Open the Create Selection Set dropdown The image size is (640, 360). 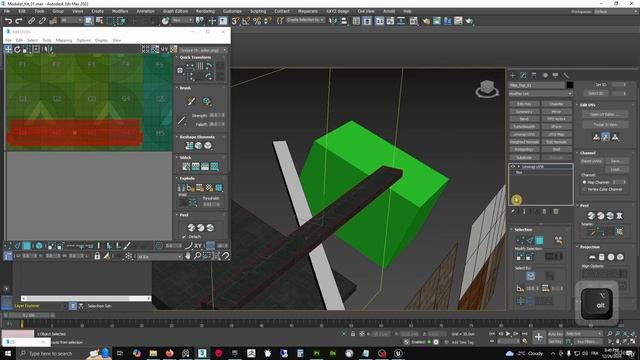[305, 20]
